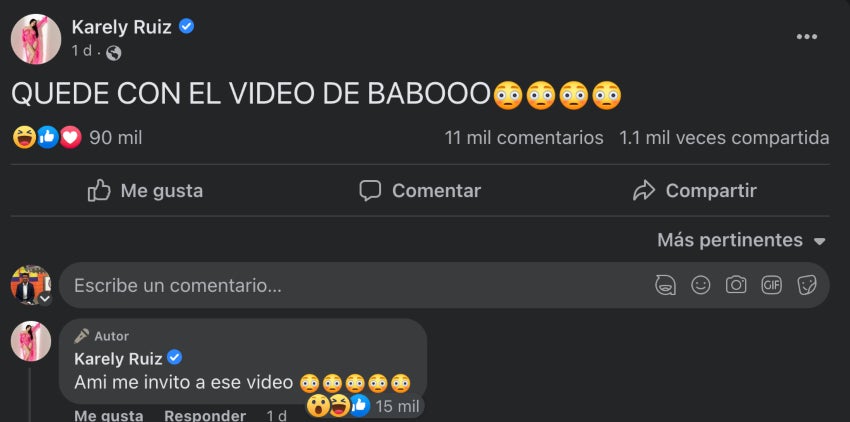
Task: Click the avatar sticker icon in comment box
Action: coord(665,285)
